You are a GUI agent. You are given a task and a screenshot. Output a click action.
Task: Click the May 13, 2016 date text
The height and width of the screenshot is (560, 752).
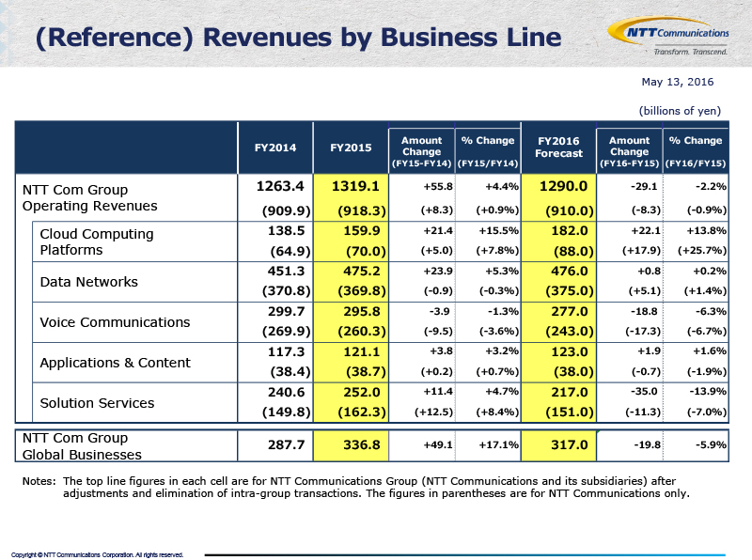(x=677, y=82)
